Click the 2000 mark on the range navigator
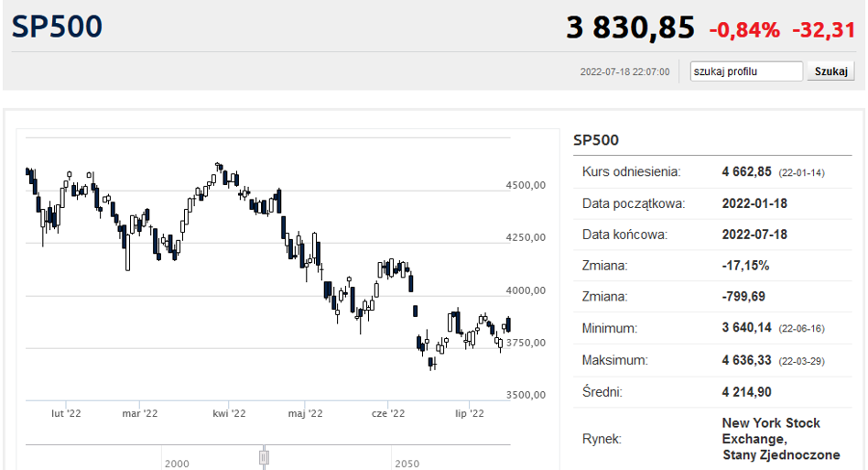The width and height of the screenshot is (868, 470). point(177,464)
